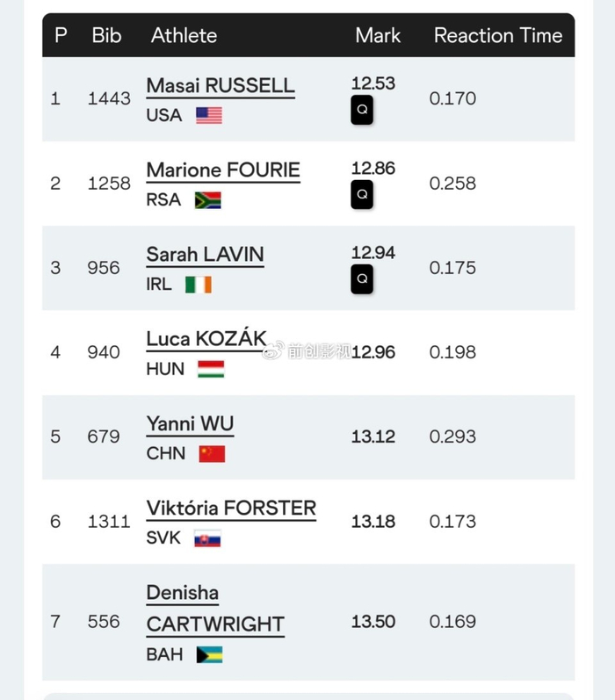Click the Ireland flag icon

[199, 285]
